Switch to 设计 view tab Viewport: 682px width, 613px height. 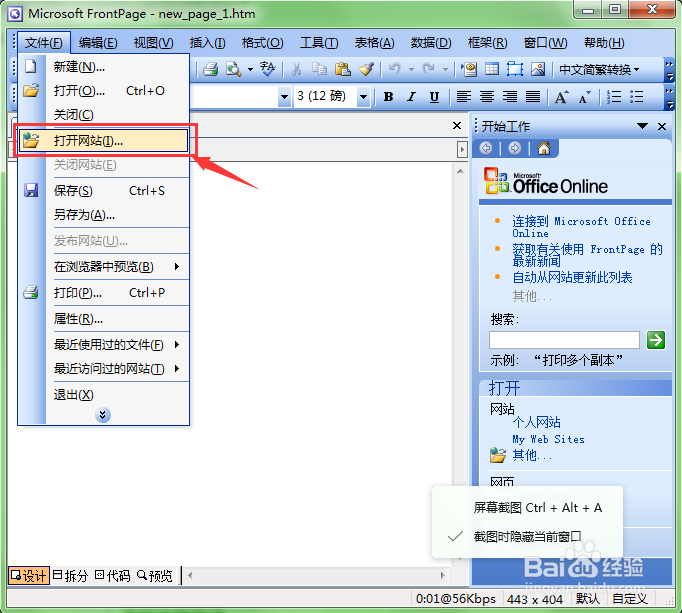click(x=28, y=576)
